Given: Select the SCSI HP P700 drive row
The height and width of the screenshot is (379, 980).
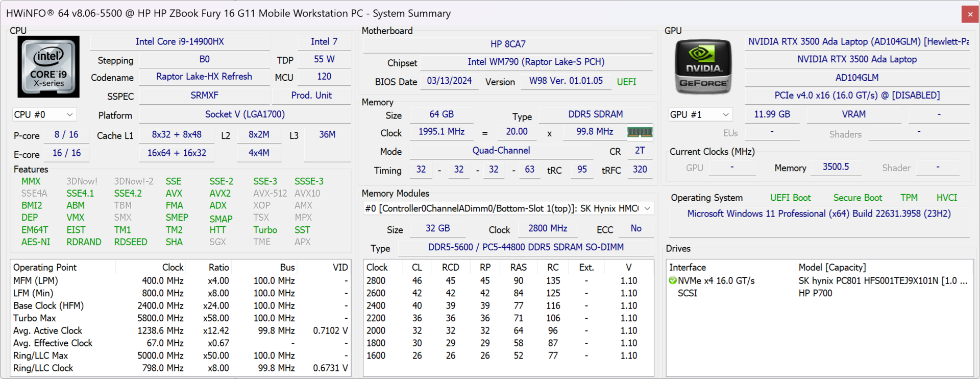Looking at the screenshot, I should coord(687,293).
